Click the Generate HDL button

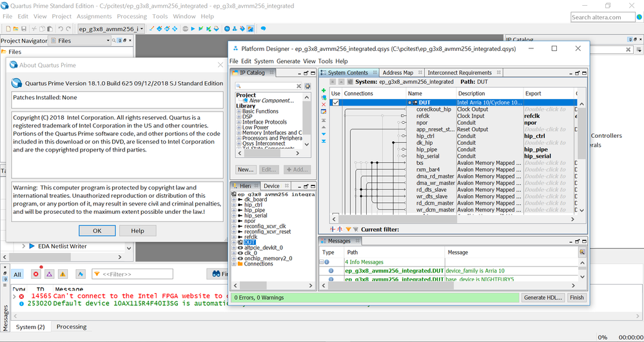[x=543, y=298]
